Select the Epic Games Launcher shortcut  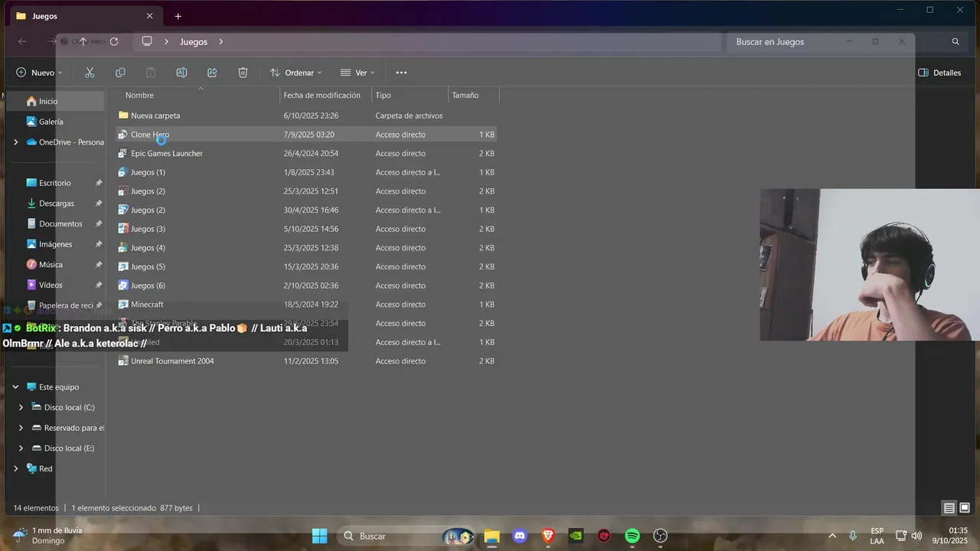[306, 153]
